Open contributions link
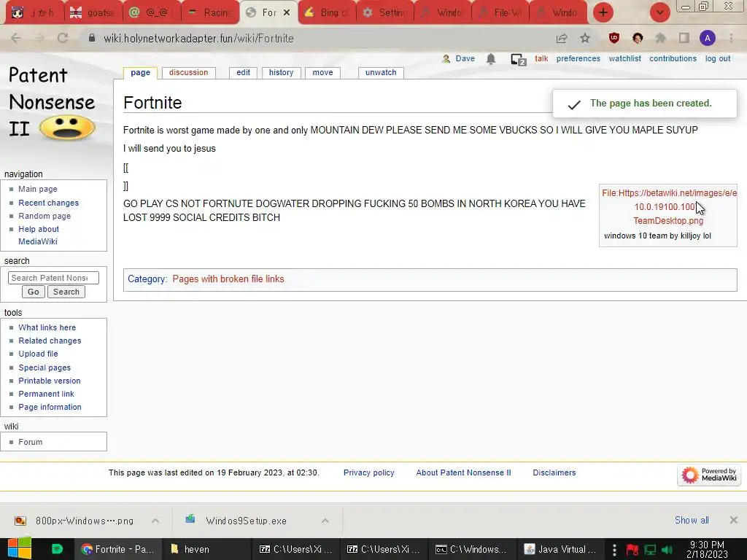 (x=673, y=58)
